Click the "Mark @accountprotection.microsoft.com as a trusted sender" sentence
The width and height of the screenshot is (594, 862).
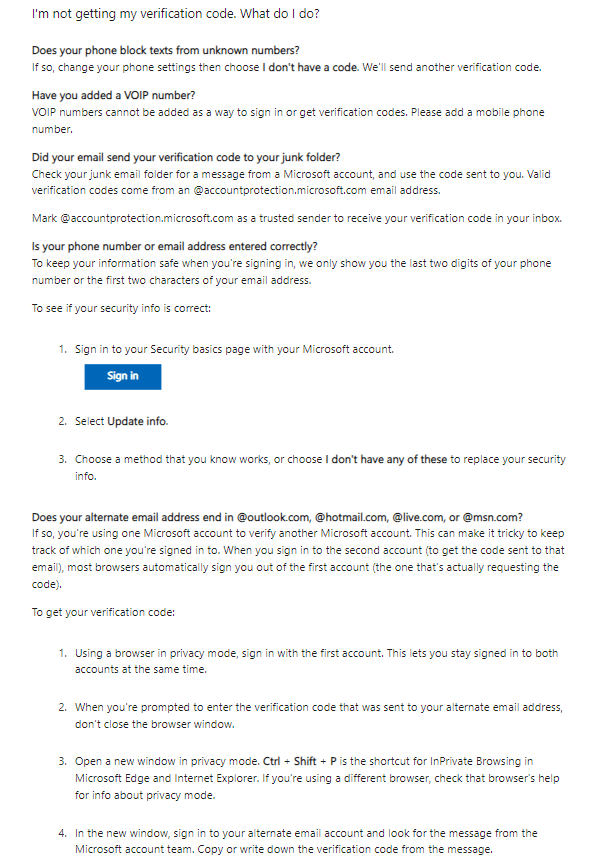297,218
